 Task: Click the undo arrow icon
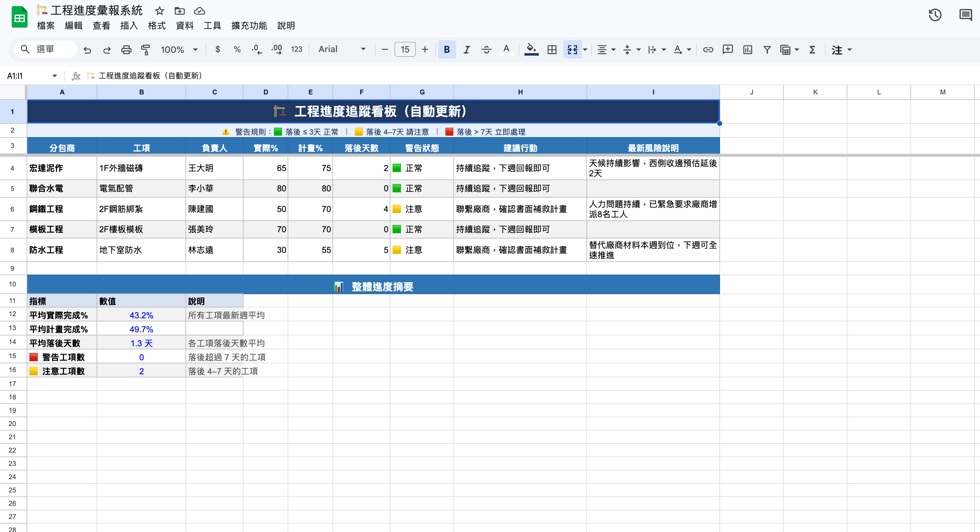click(87, 50)
